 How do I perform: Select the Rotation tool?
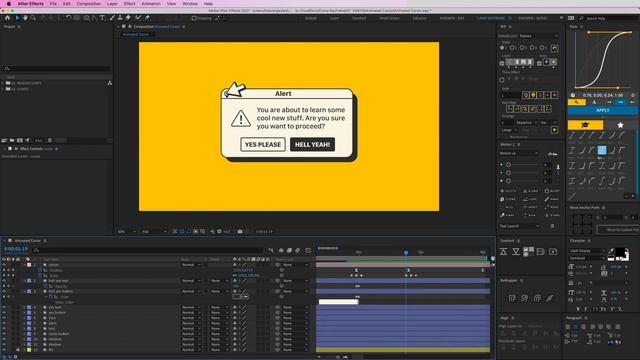pyautogui.click(x=69, y=18)
